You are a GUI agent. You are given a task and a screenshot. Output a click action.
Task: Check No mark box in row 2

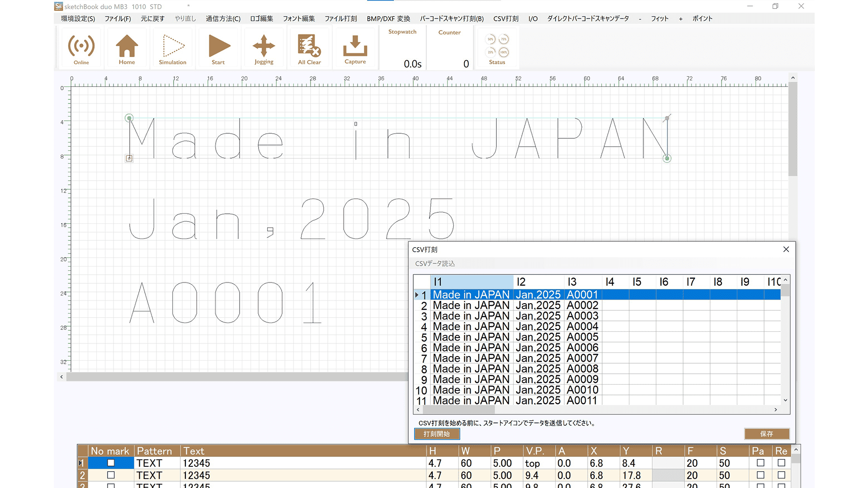[x=111, y=475]
